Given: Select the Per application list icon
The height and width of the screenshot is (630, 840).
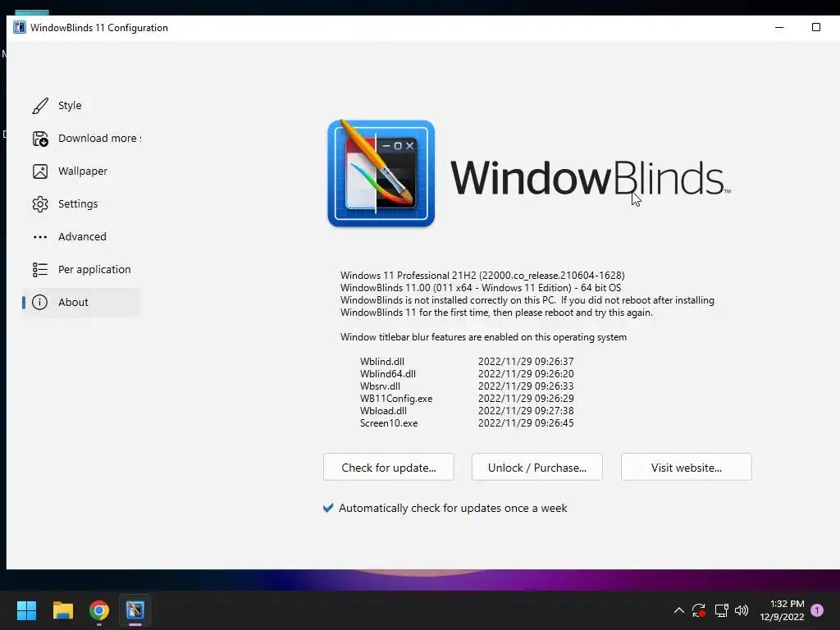Looking at the screenshot, I should point(40,269).
